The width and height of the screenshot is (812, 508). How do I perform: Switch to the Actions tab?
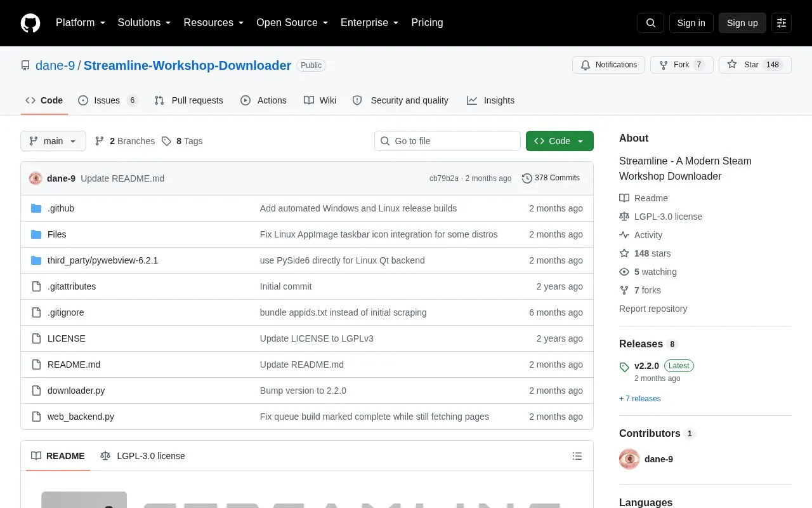click(264, 100)
